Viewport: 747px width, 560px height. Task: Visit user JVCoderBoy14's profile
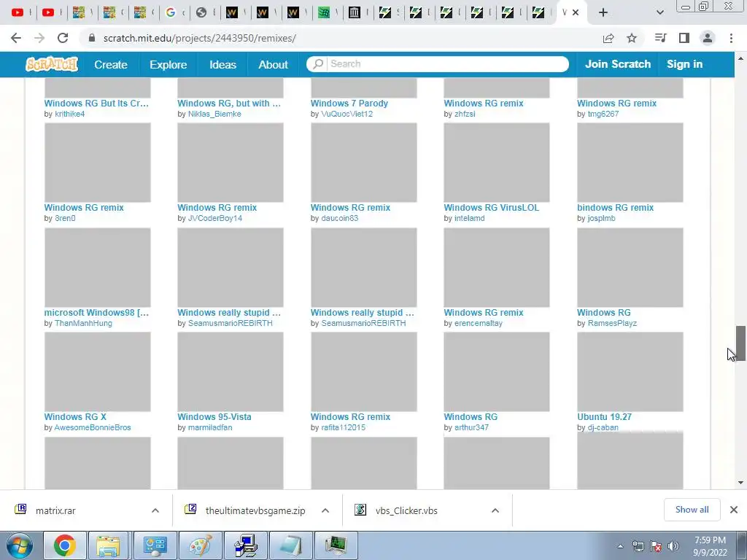pos(215,219)
